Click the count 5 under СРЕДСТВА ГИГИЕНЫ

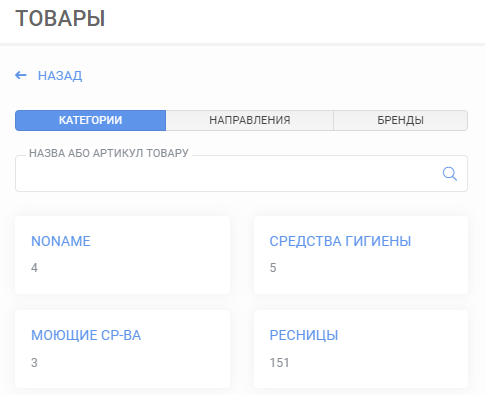(273, 268)
